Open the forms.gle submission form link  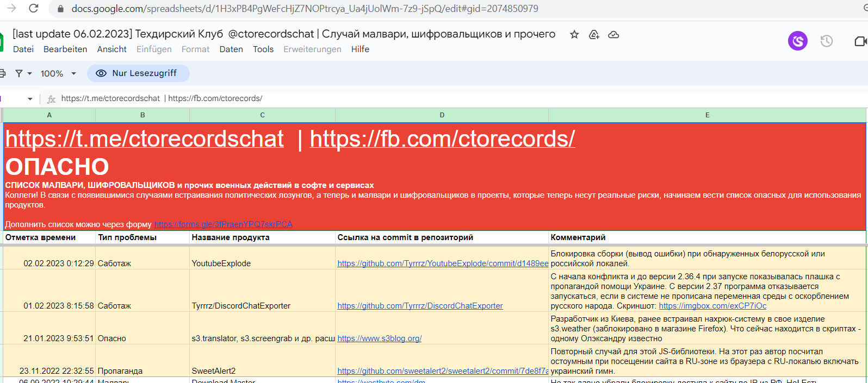pyautogui.click(x=223, y=224)
